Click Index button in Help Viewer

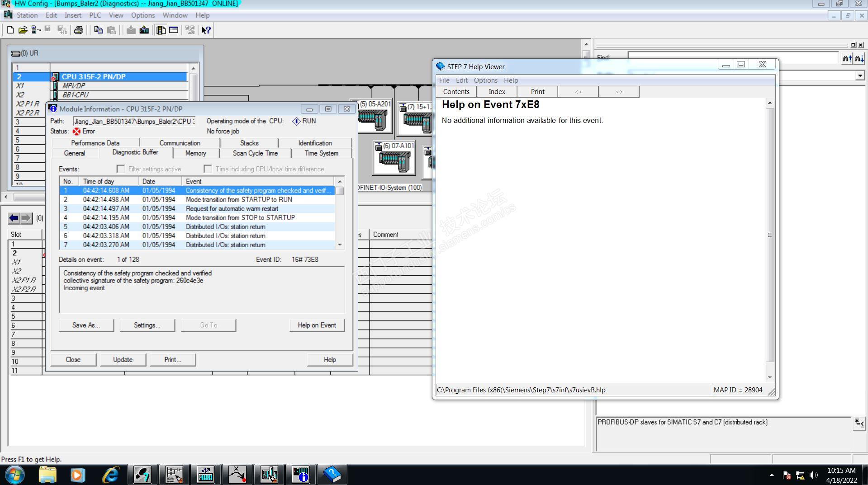[x=497, y=92]
